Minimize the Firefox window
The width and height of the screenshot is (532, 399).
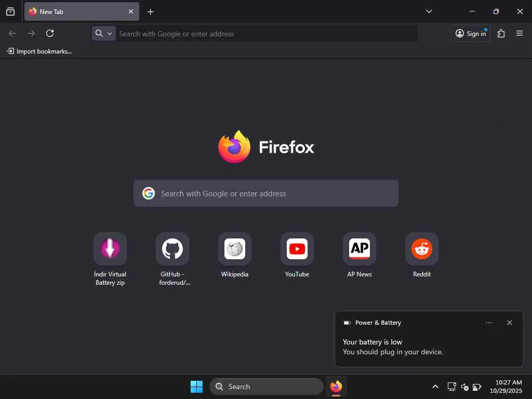pos(472,11)
